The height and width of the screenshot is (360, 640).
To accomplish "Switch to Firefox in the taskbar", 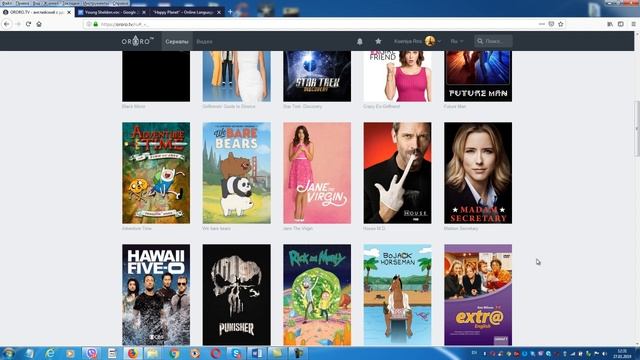I will (x=133, y=353).
